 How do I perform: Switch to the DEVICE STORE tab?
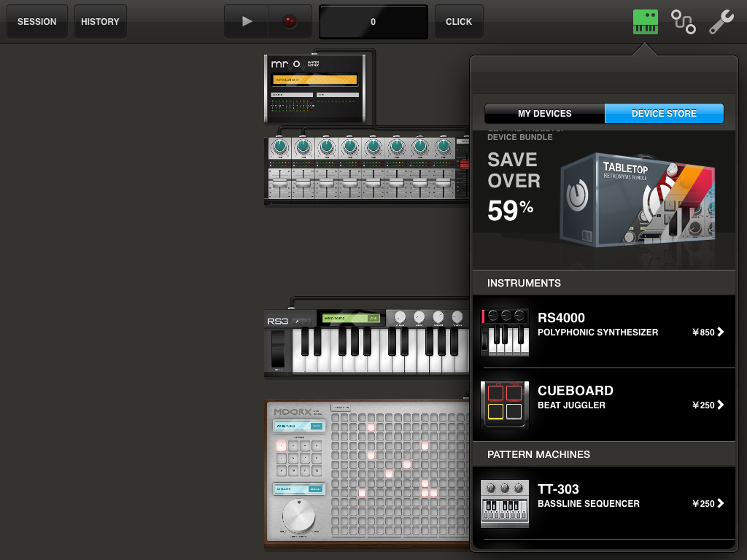click(664, 113)
